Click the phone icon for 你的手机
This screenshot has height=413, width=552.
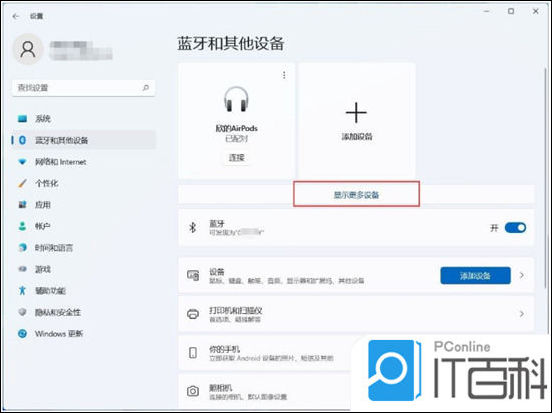pyautogui.click(x=193, y=352)
